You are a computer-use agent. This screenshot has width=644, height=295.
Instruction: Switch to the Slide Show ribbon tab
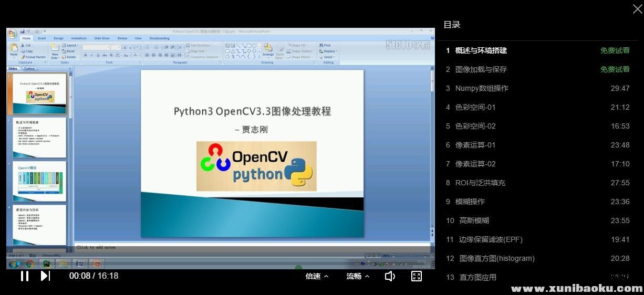[101, 38]
